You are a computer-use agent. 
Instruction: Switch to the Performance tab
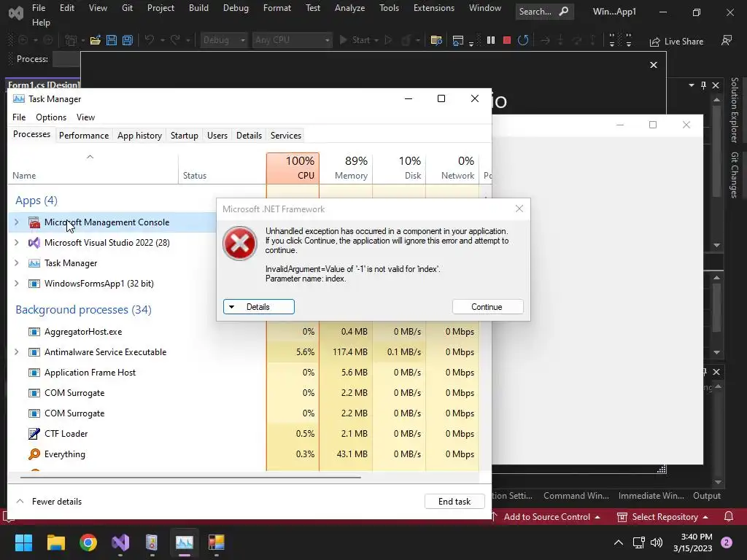[x=84, y=136]
